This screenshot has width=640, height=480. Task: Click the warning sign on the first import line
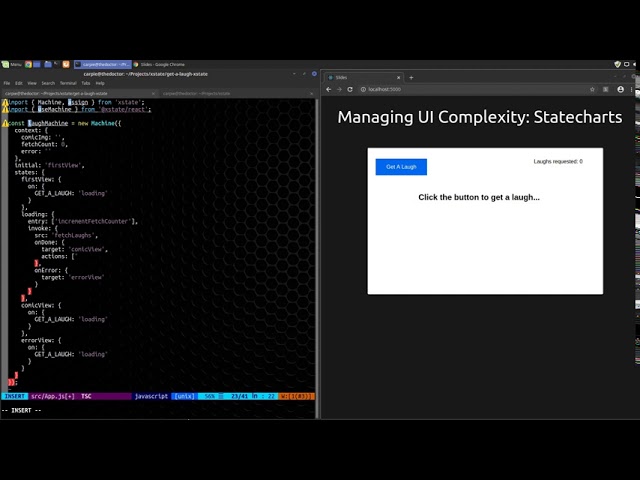click(x=5, y=103)
